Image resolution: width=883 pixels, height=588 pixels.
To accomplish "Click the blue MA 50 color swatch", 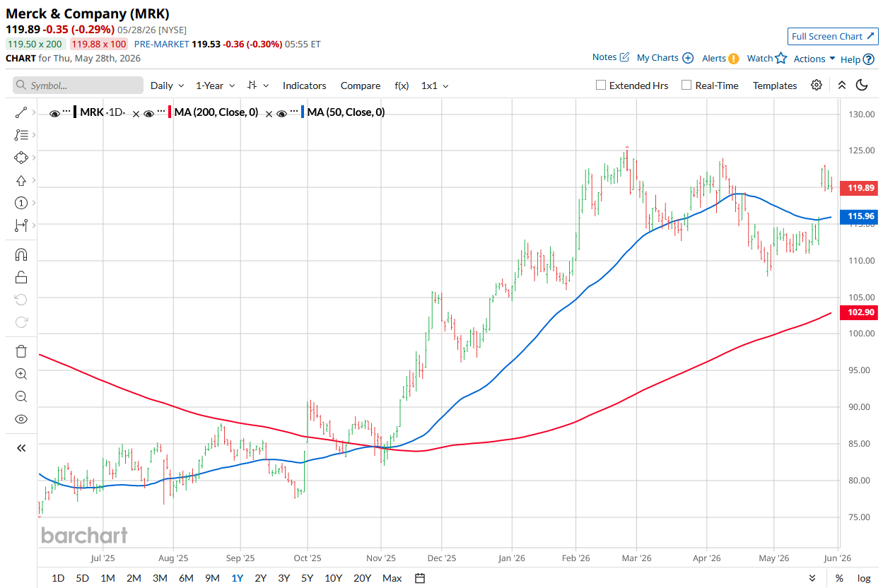I will coord(303,112).
